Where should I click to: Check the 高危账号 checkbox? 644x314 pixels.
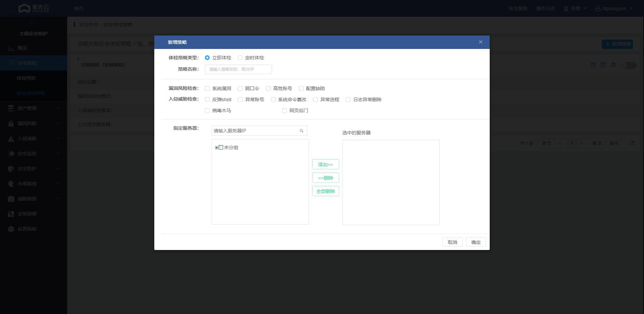[268, 88]
